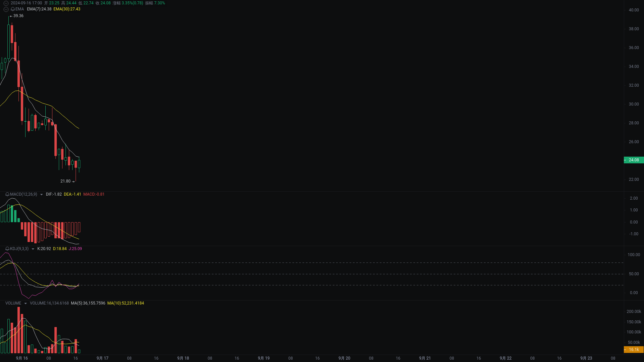The image size is (644, 362).
Task: Click the orange 16.1k volume tag
Action: (x=634, y=350)
